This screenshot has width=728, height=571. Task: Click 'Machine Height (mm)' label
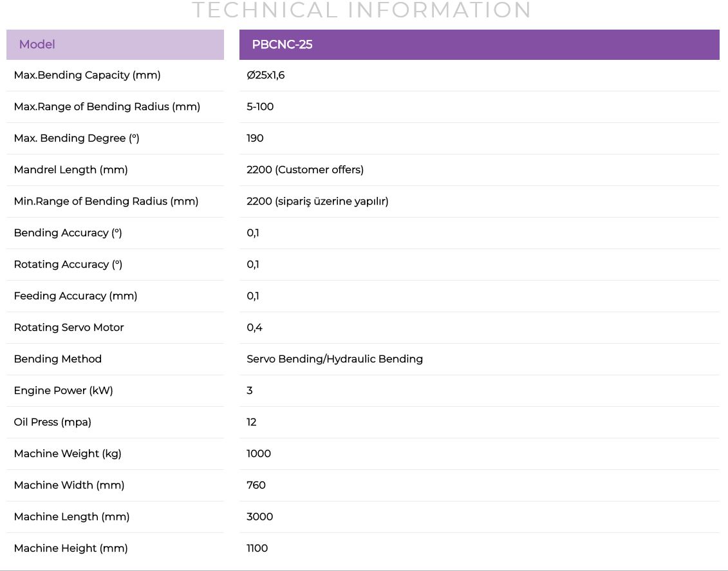click(x=71, y=548)
